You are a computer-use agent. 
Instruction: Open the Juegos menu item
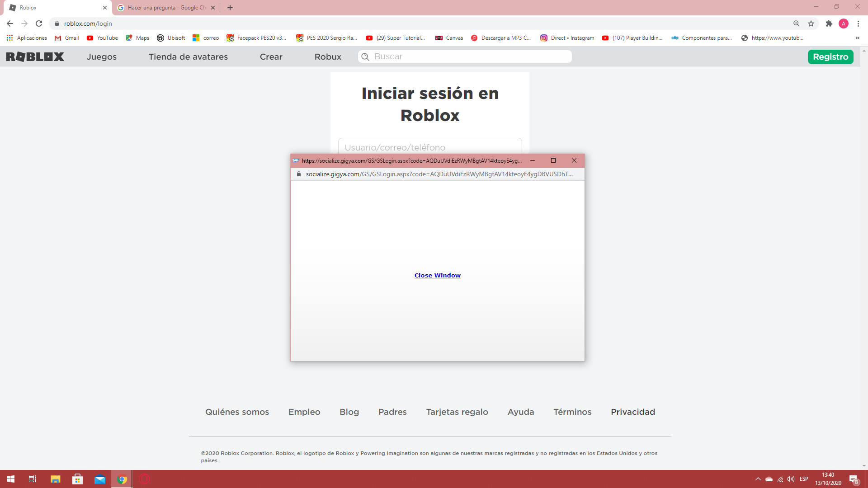click(x=102, y=56)
